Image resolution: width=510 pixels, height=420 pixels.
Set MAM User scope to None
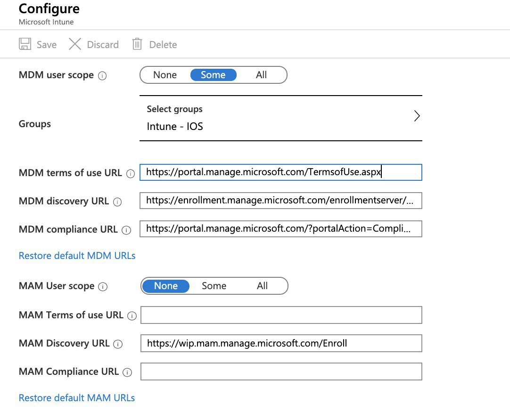pos(166,286)
